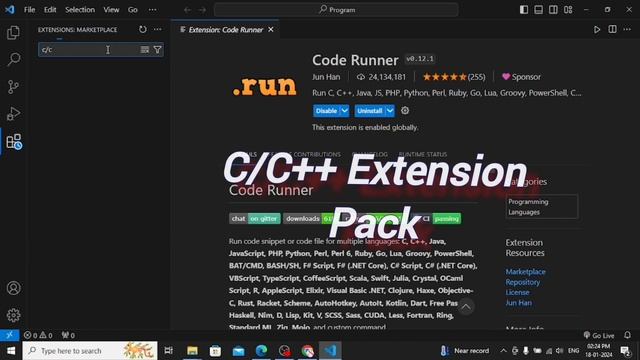Click the Sponsor link
The width and height of the screenshot is (640, 360).
click(521, 77)
